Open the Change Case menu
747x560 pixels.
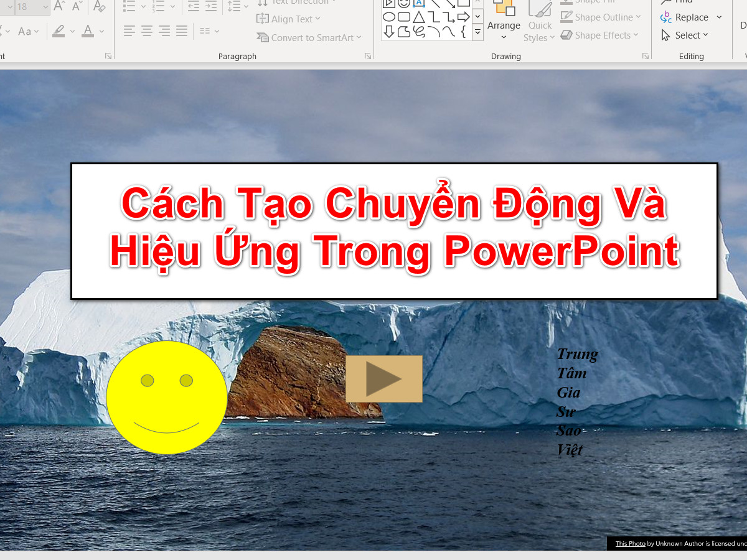click(x=29, y=31)
